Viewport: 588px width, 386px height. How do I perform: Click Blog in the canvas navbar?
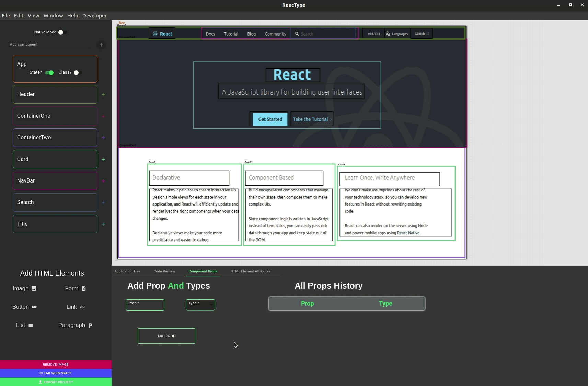click(252, 34)
